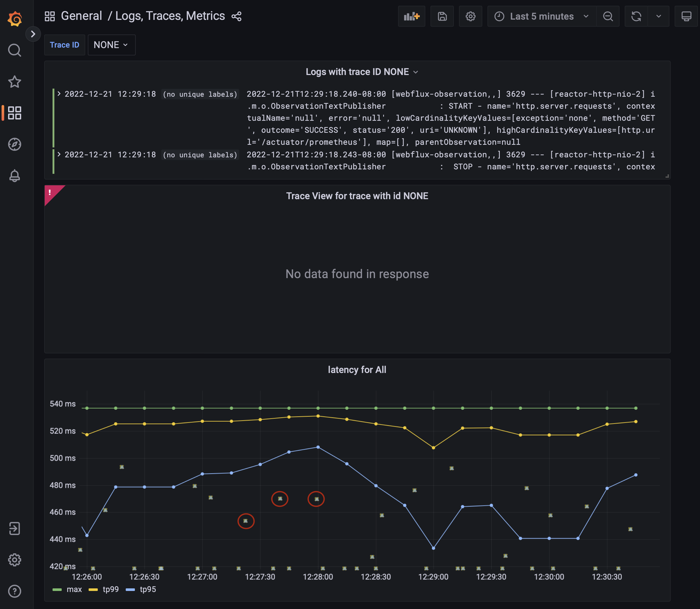Screen dimensions: 700x609
Task: Open the Last 5 minutes time picker
Action: (x=542, y=16)
